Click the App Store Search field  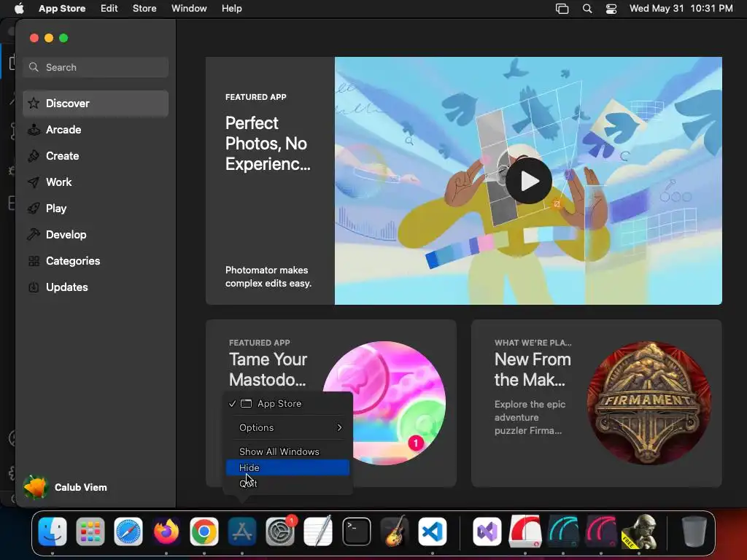click(x=96, y=67)
